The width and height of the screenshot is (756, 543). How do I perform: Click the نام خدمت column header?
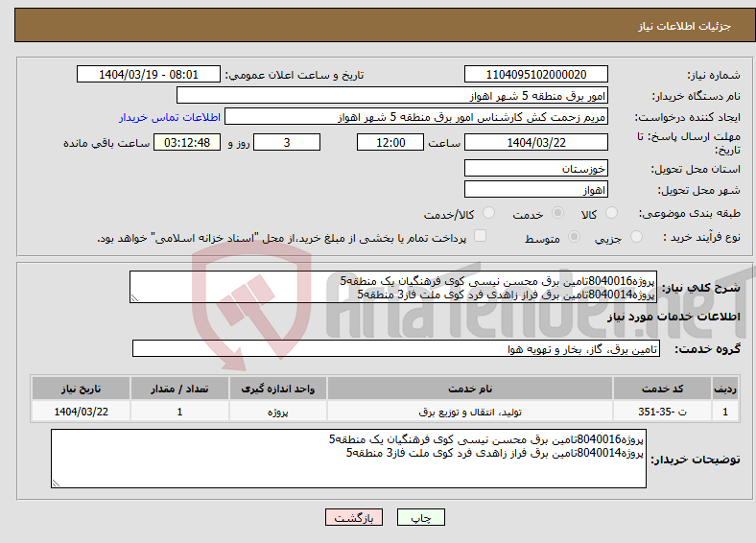pyautogui.click(x=470, y=389)
